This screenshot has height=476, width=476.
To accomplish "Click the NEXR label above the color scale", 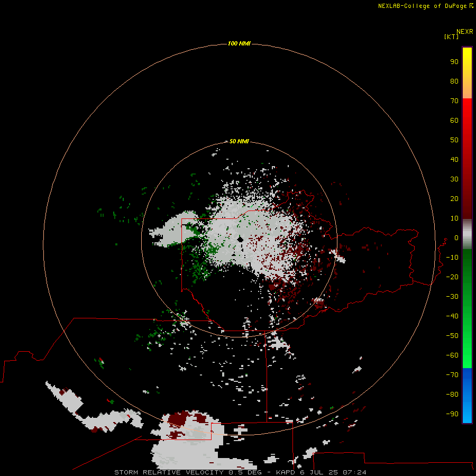I will click(465, 32).
